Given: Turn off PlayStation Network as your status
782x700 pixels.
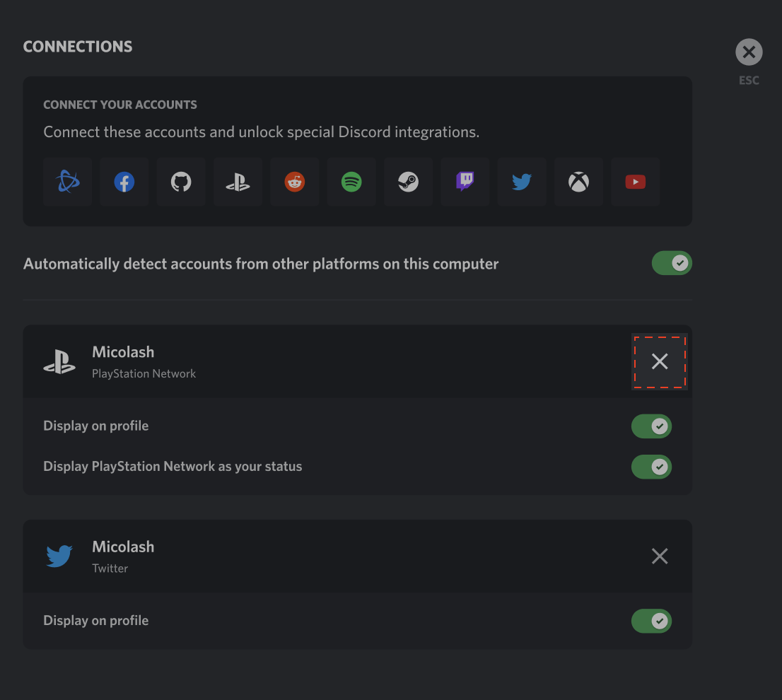Looking at the screenshot, I should (x=651, y=467).
